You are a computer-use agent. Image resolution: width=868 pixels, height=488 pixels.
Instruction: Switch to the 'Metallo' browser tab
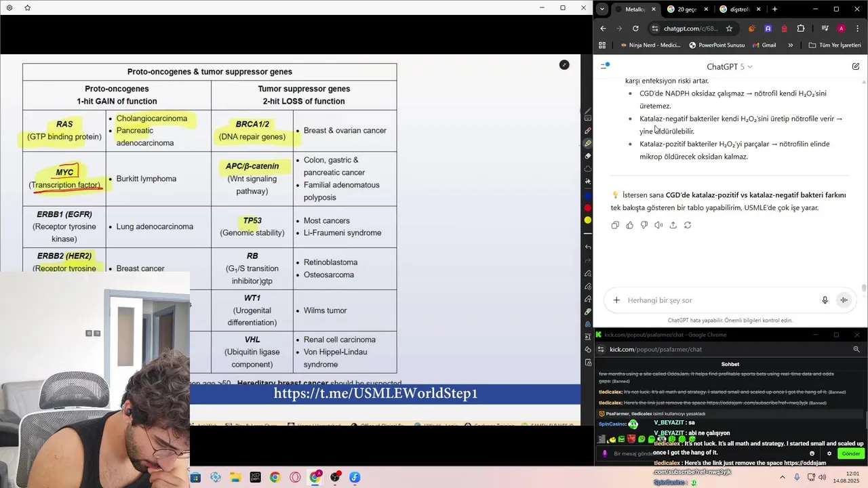click(x=635, y=9)
